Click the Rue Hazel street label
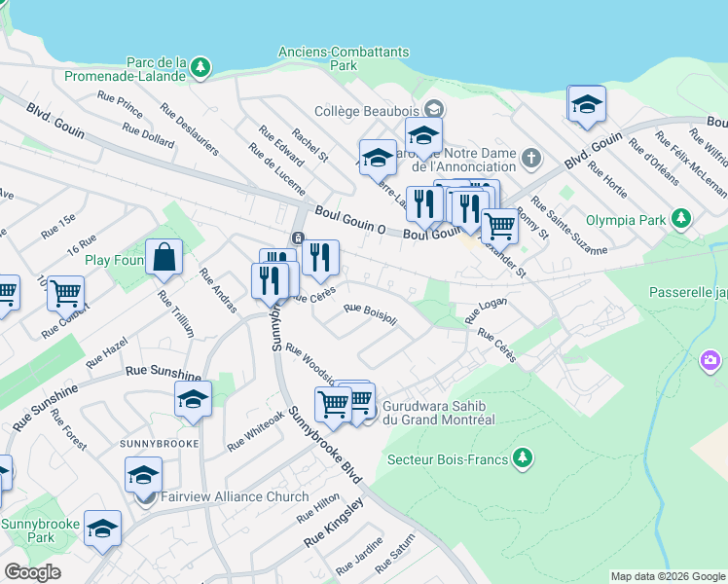The height and width of the screenshot is (584, 728). pyautogui.click(x=107, y=352)
